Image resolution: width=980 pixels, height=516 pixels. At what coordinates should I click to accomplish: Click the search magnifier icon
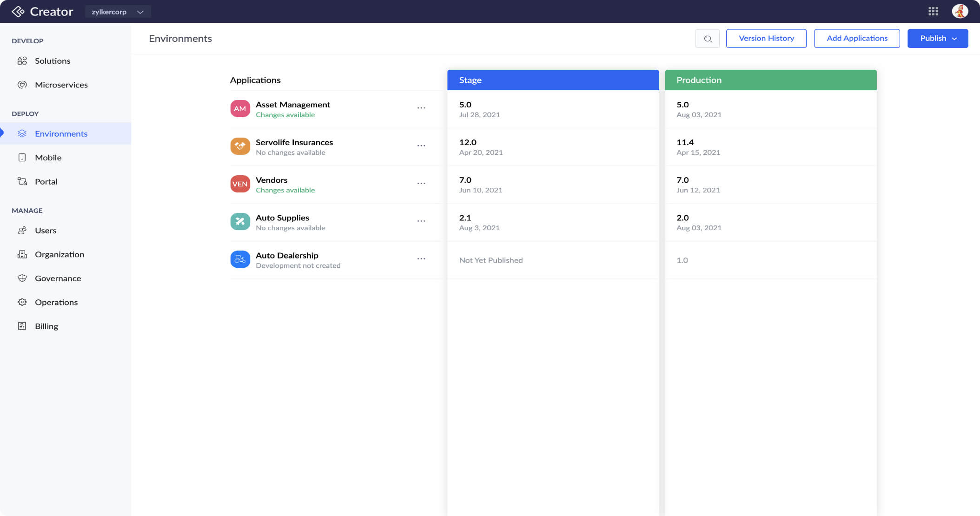[708, 39]
